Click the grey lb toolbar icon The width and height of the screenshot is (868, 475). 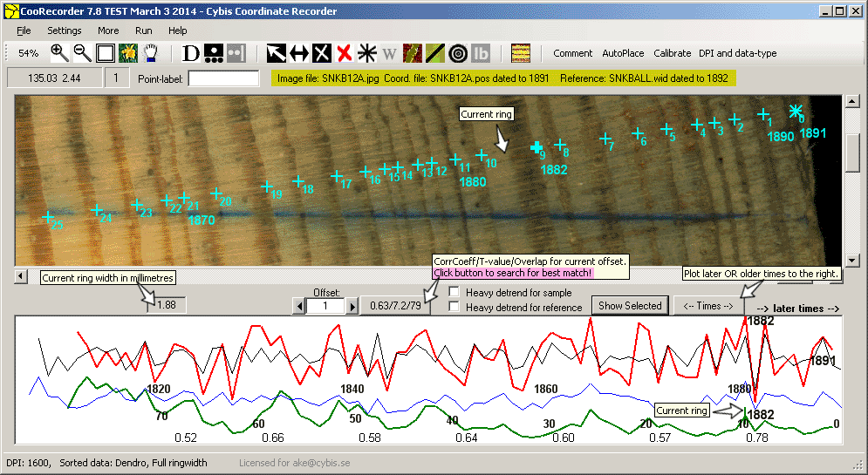click(481, 53)
